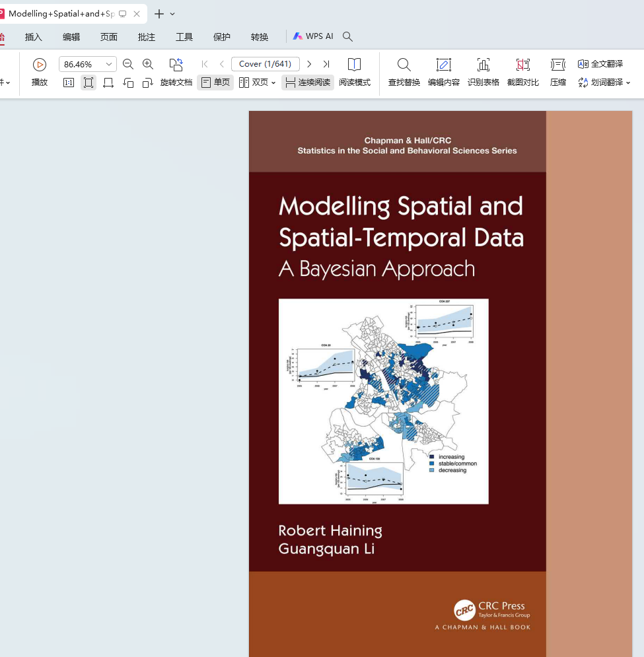The image size is (644, 657).
Task: Click the Rotate Document (旋转文档) icon
Action: point(176,65)
